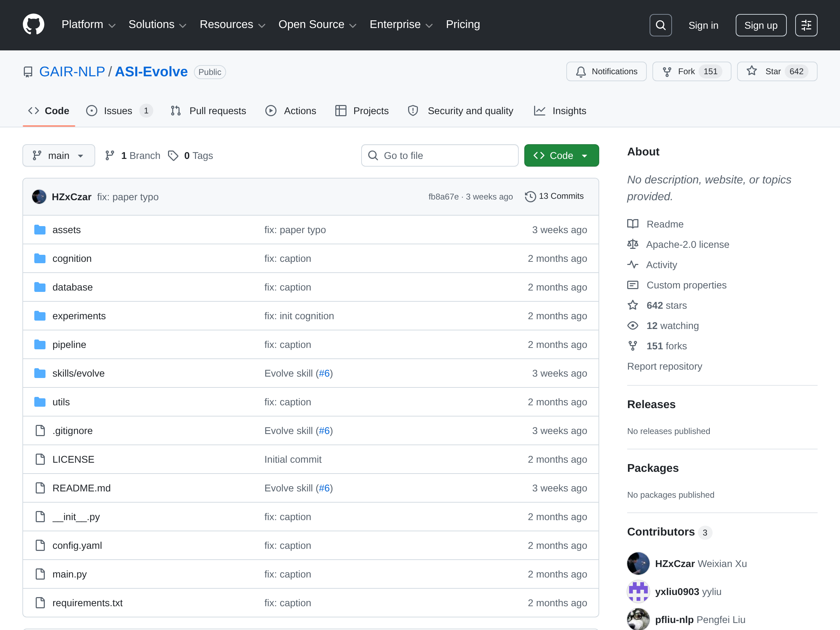The image size is (840, 630).
Task: Open the Contributors section heading
Action: 661,532
